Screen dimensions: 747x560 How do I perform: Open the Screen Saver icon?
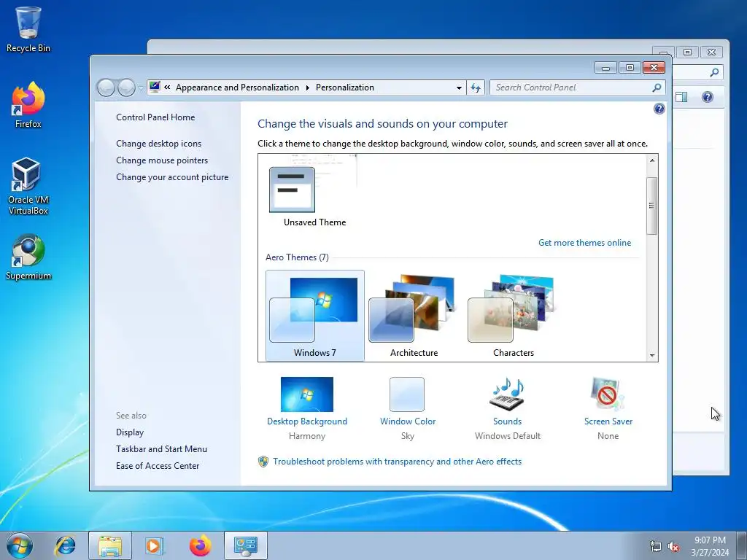pos(608,394)
